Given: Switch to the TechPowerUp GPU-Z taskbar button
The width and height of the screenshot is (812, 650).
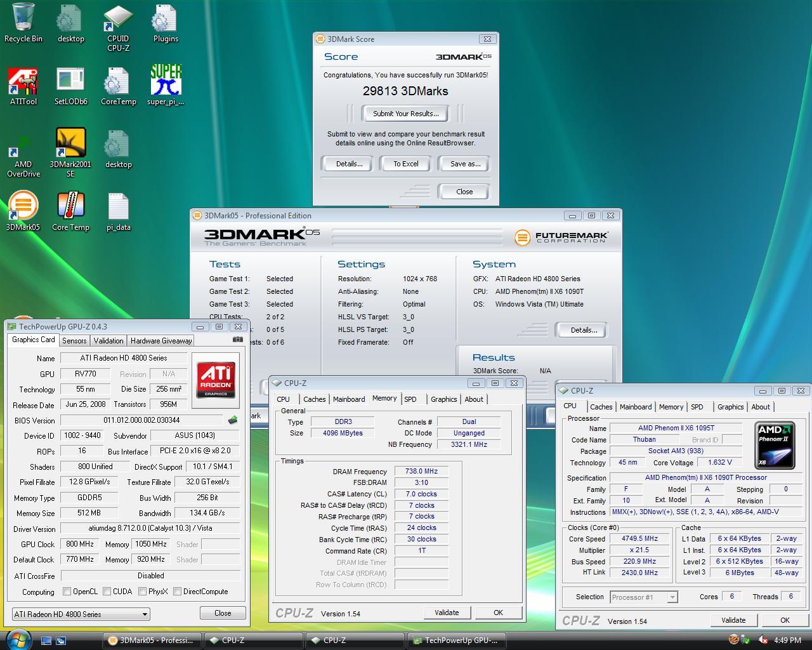Looking at the screenshot, I should coord(457,640).
